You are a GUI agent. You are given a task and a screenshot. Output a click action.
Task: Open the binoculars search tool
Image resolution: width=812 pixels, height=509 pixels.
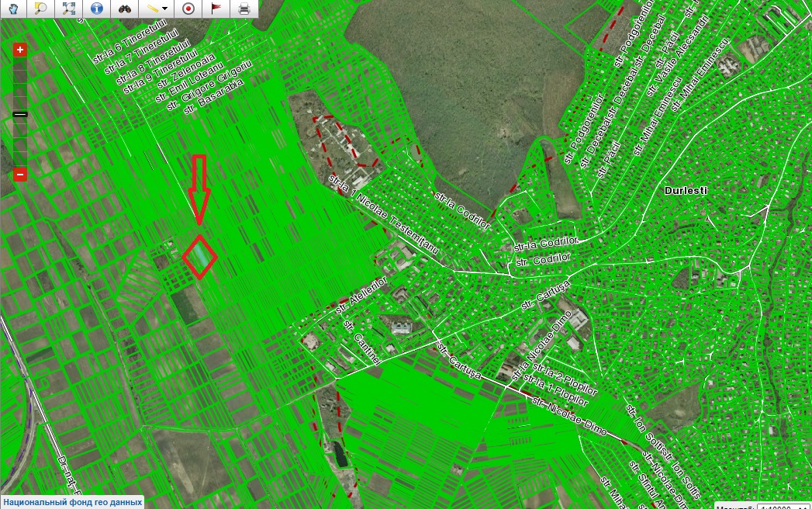point(124,9)
